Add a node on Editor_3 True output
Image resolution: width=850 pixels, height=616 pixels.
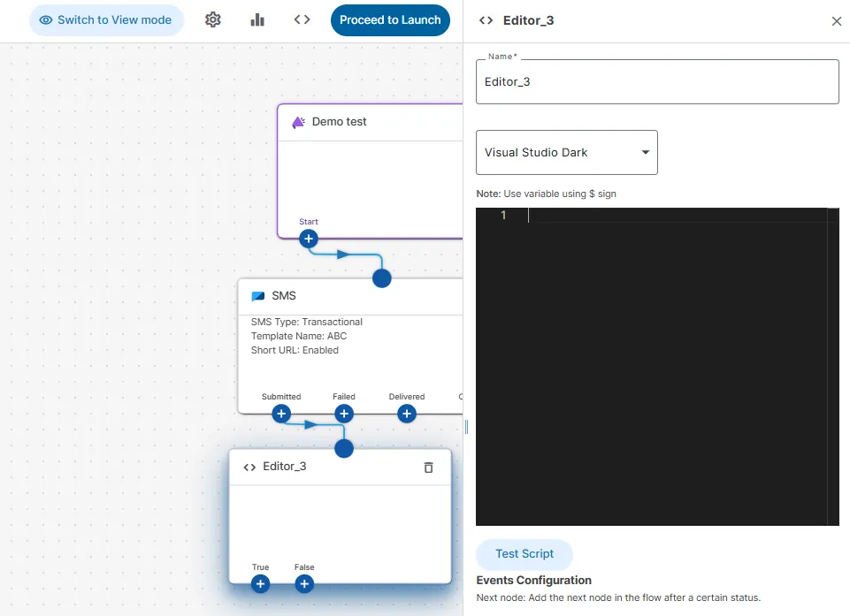260,584
